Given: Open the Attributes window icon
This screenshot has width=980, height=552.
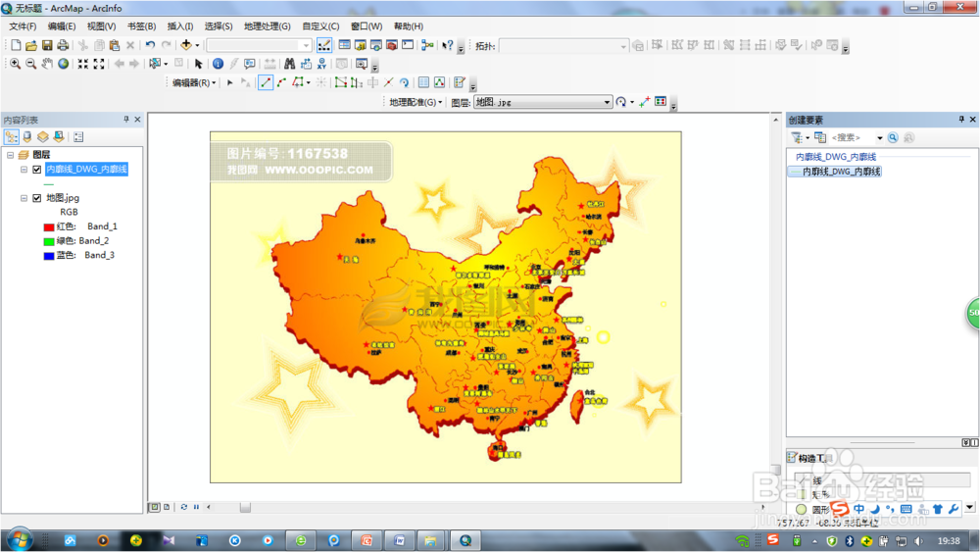Looking at the screenshot, I should click(x=423, y=82).
